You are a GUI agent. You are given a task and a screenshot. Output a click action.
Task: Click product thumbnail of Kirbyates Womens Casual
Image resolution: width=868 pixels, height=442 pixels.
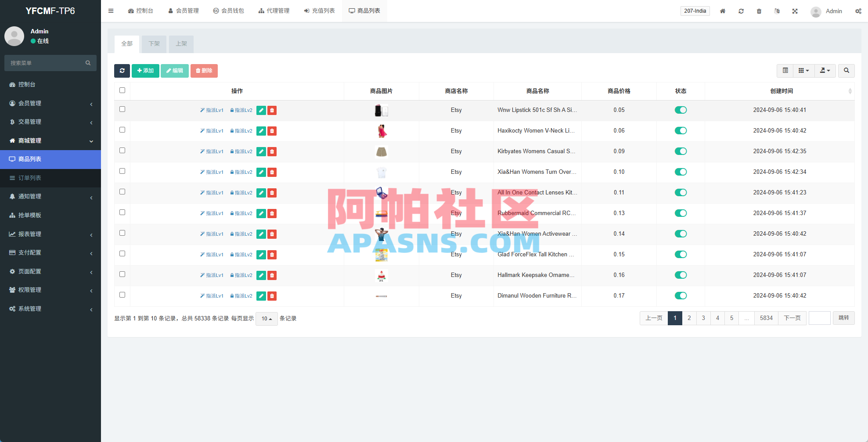(x=382, y=151)
